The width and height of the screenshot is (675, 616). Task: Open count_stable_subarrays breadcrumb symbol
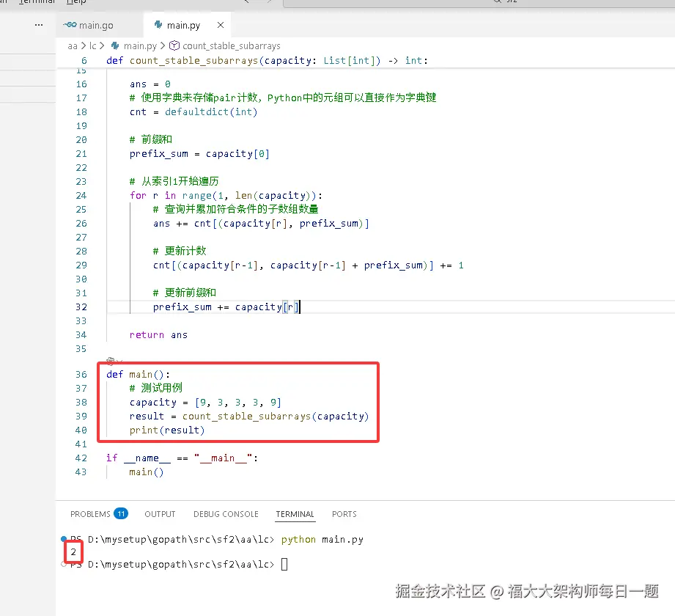231,45
